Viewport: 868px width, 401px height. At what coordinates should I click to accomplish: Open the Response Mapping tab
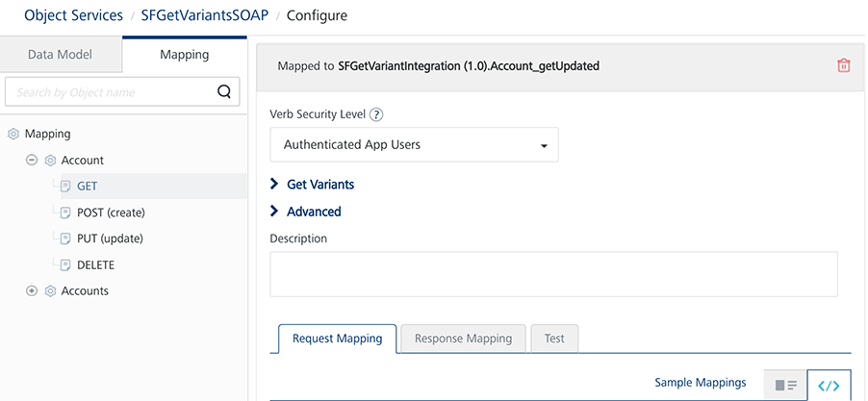click(463, 338)
